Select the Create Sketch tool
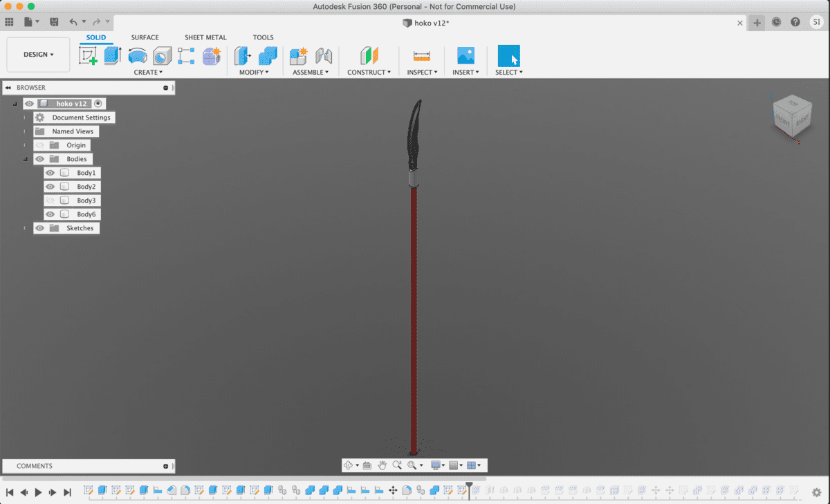This screenshot has height=504, width=830. coord(89,56)
